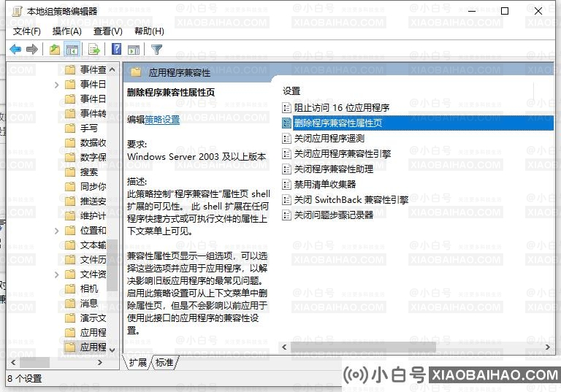Click the folder icon beside 搜索
This screenshot has height=392, width=561.
[70, 172]
